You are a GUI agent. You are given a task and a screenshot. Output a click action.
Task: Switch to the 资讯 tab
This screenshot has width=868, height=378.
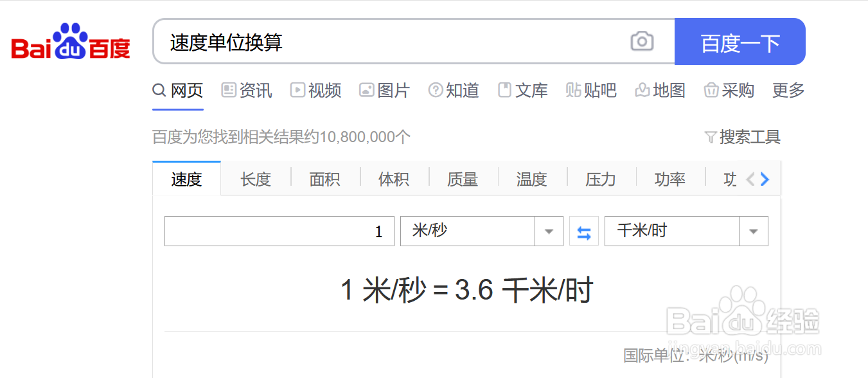pyautogui.click(x=247, y=91)
